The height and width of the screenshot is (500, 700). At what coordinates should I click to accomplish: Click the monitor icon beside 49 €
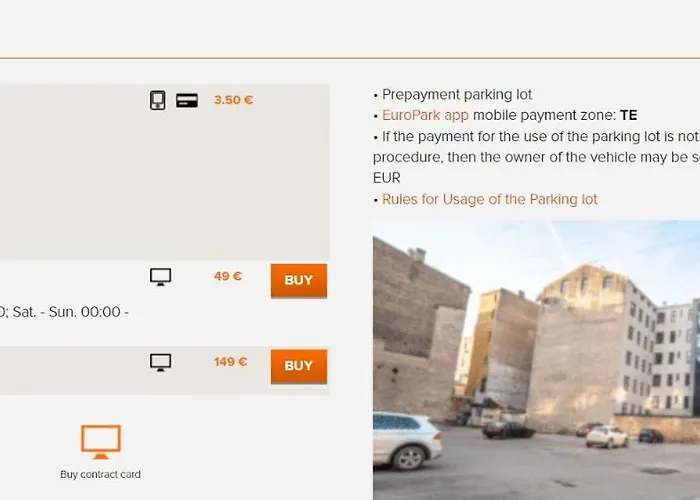tap(161, 277)
